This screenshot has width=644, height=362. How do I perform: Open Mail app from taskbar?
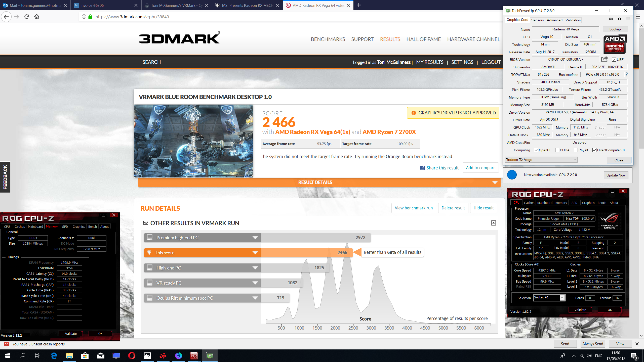pos(100,356)
